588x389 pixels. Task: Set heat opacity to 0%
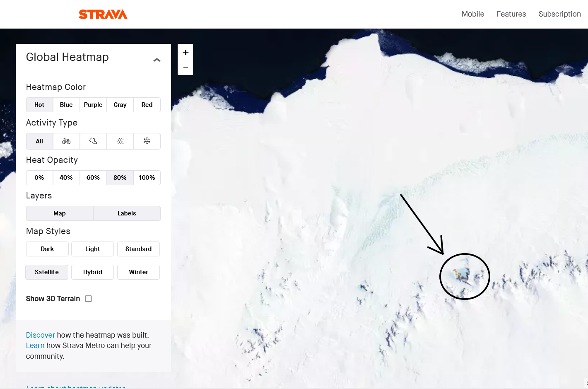(39, 178)
